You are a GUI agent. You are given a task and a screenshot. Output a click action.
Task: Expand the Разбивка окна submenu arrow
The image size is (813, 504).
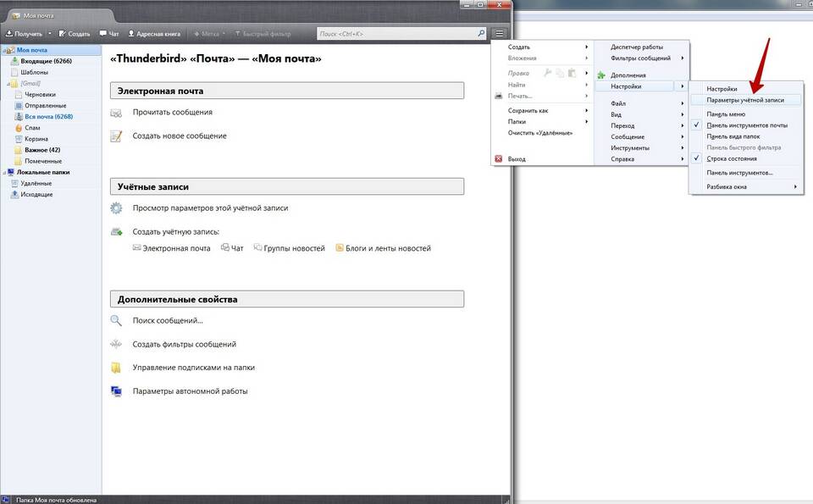coord(795,186)
